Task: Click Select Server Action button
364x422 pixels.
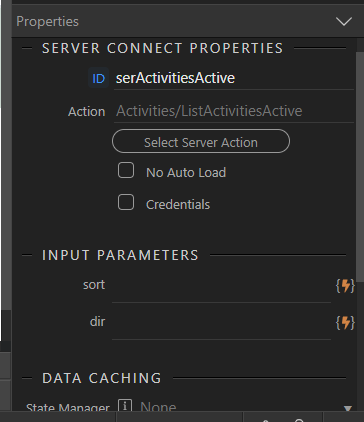Action: pos(201,141)
